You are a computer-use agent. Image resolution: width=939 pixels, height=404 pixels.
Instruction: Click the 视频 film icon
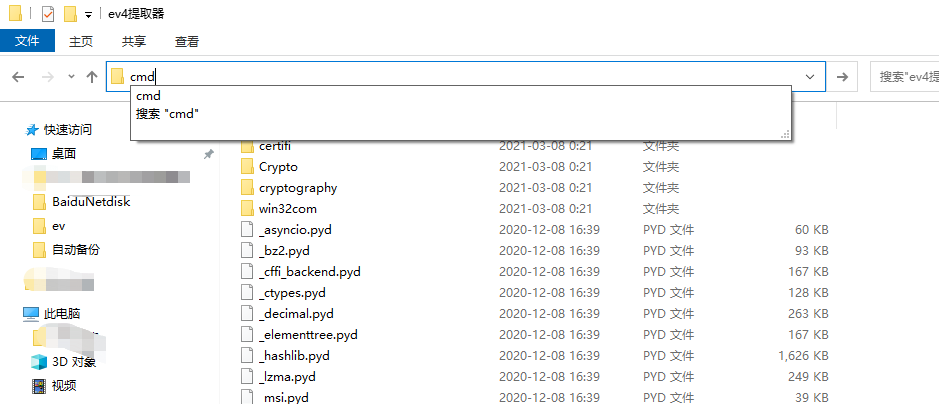coord(38,385)
